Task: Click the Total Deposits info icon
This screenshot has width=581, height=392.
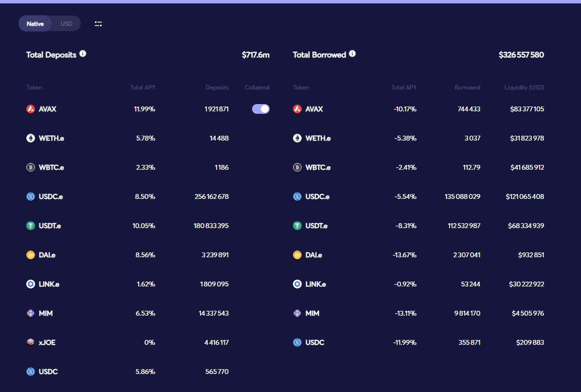Action: pos(83,54)
